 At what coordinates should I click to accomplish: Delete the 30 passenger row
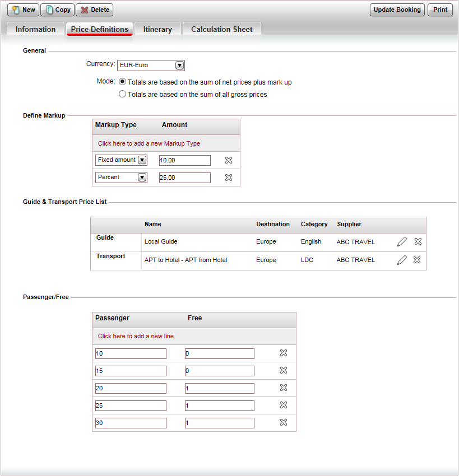pyautogui.click(x=284, y=422)
